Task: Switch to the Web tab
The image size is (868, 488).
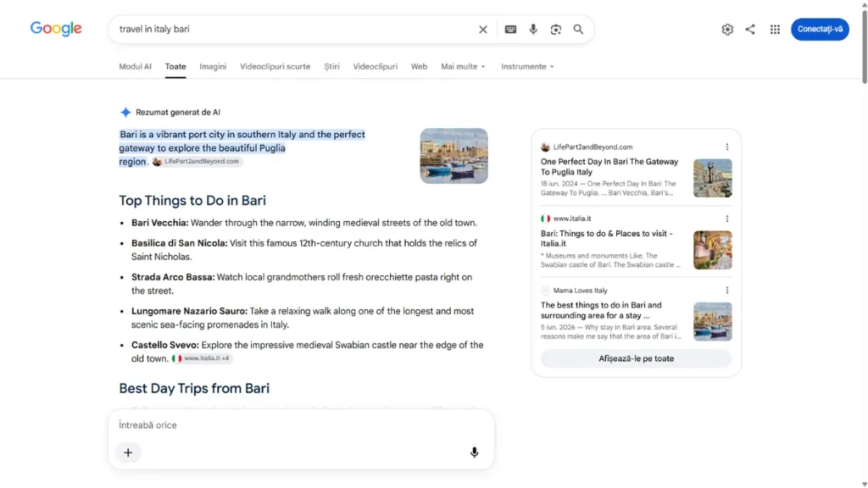Action: tap(419, 66)
